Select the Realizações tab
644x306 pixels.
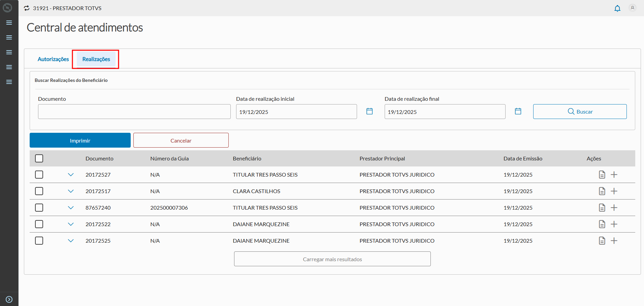[96, 59]
